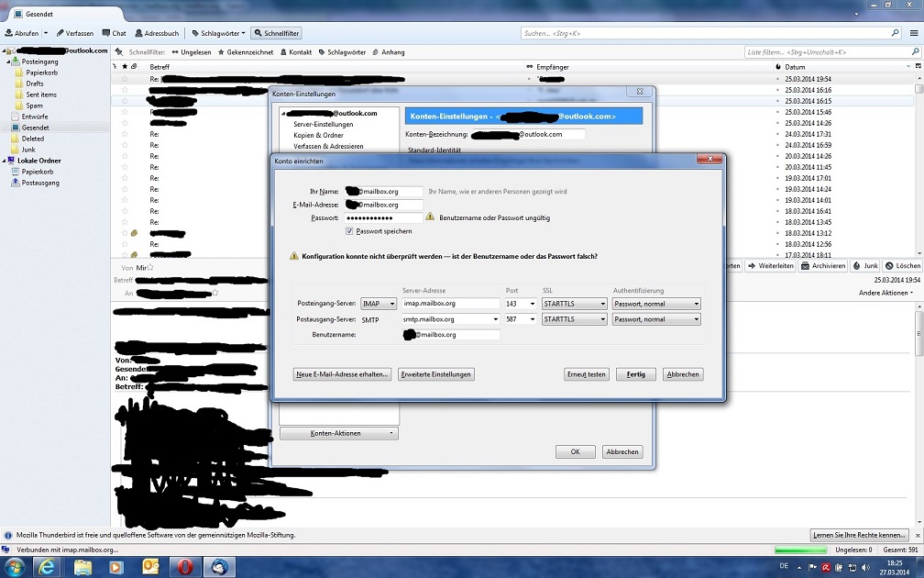Click the Ihr Name input field

click(383, 191)
